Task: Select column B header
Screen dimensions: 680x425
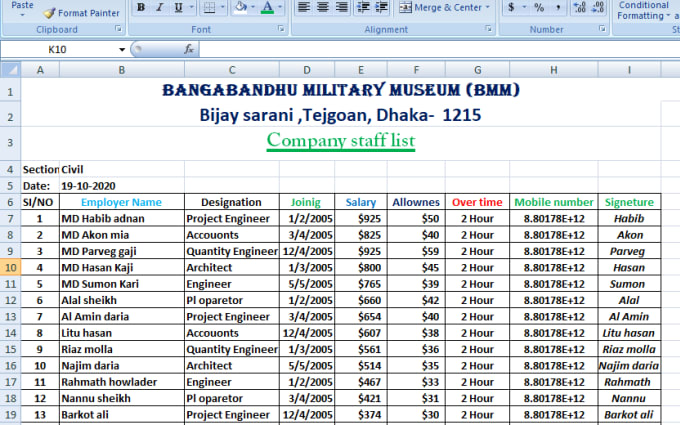Action: [122, 70]
